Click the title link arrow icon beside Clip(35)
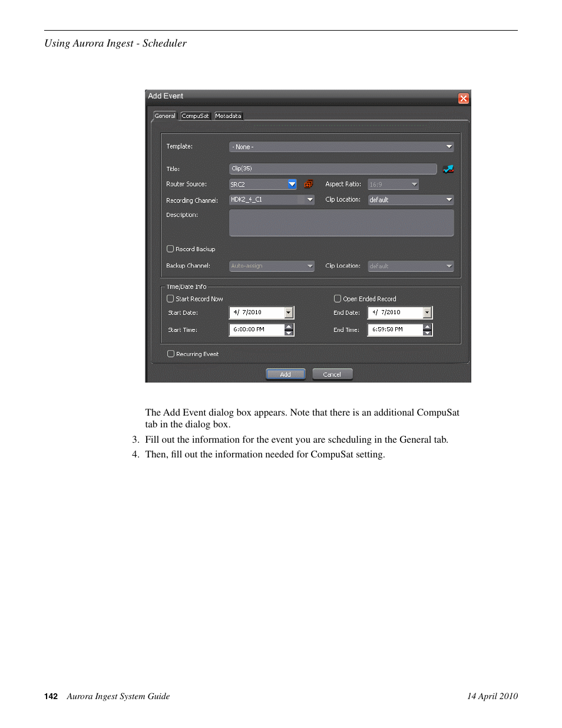The height and width of the screenshot is (728, 562). [x=448, y=169]
